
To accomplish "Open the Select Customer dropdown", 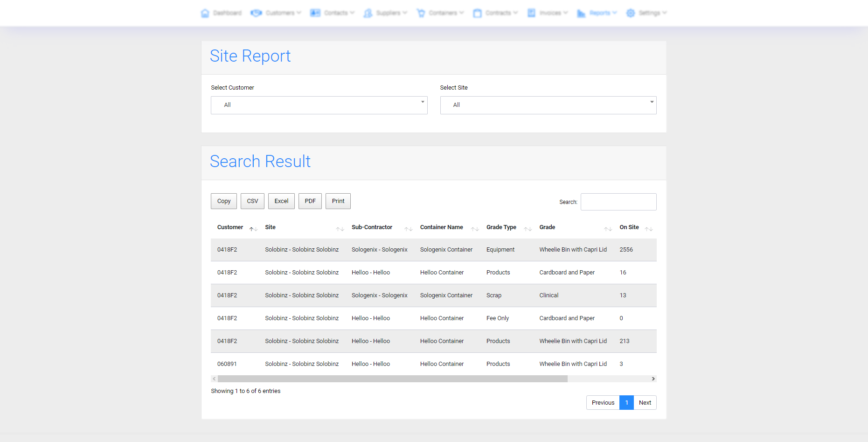I will click(319, 105).
